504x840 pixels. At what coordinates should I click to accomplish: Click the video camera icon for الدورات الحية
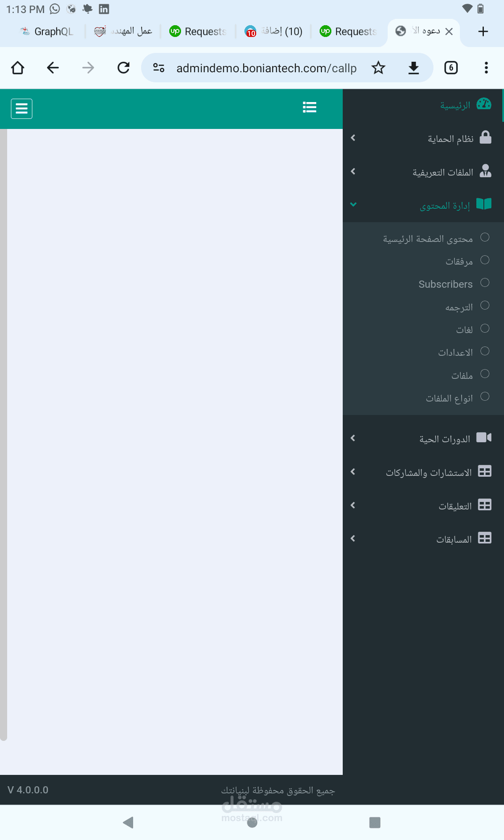coord(484,438)
